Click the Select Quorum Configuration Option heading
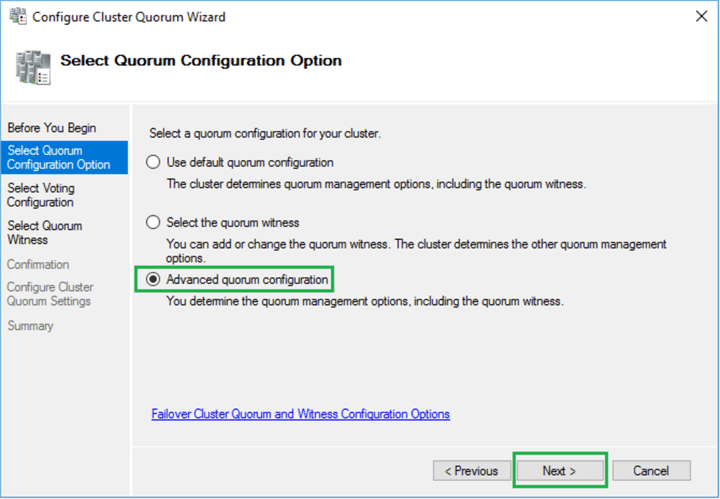720x499 pixels. pos(201,61)
